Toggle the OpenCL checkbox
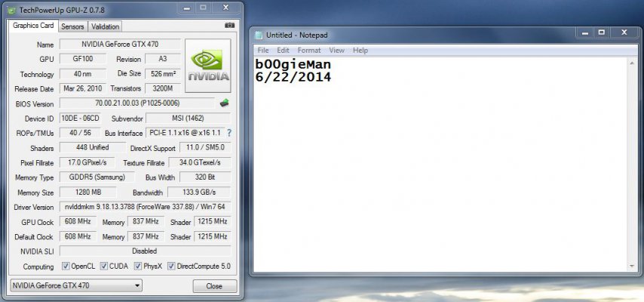 click(66, 267)
